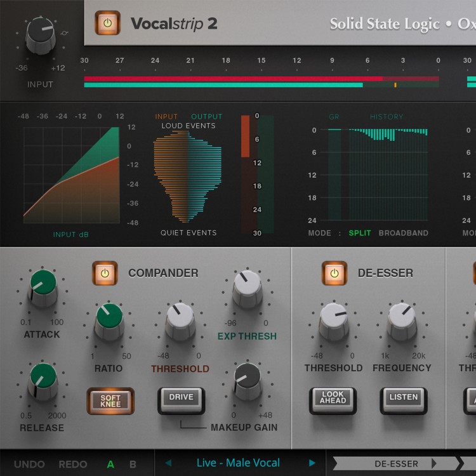476x476 pixels.
Task: Toggle the Compander power button
Action: [105, 273]
